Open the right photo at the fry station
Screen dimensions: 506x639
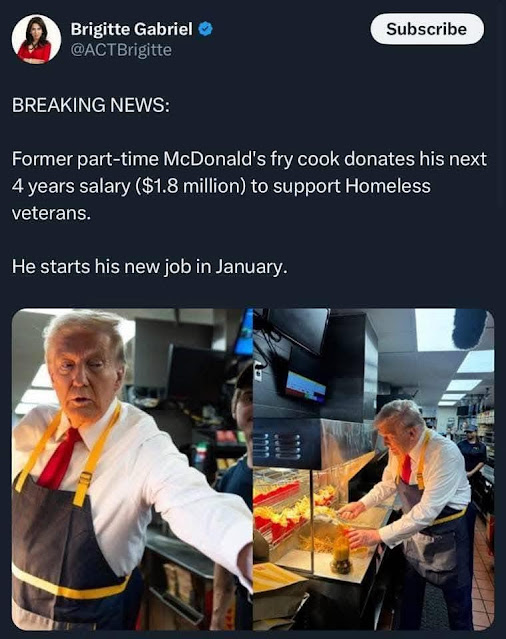pyautogui.click(x=374, y=469)
